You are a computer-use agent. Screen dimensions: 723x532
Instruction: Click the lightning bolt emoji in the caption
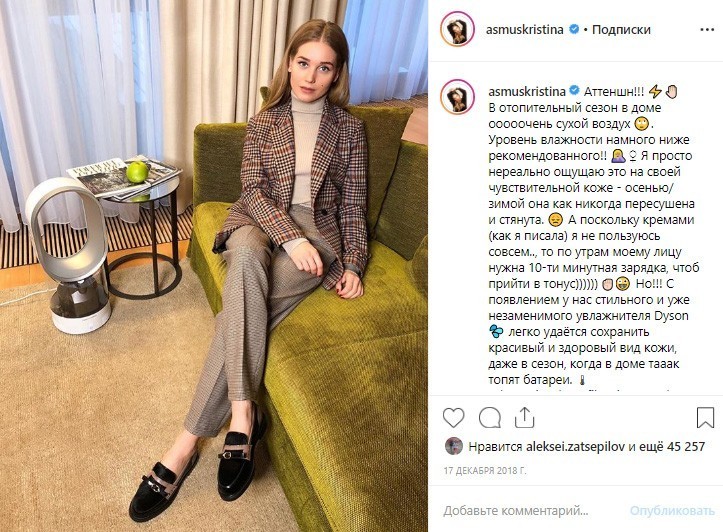click(655, 91)
